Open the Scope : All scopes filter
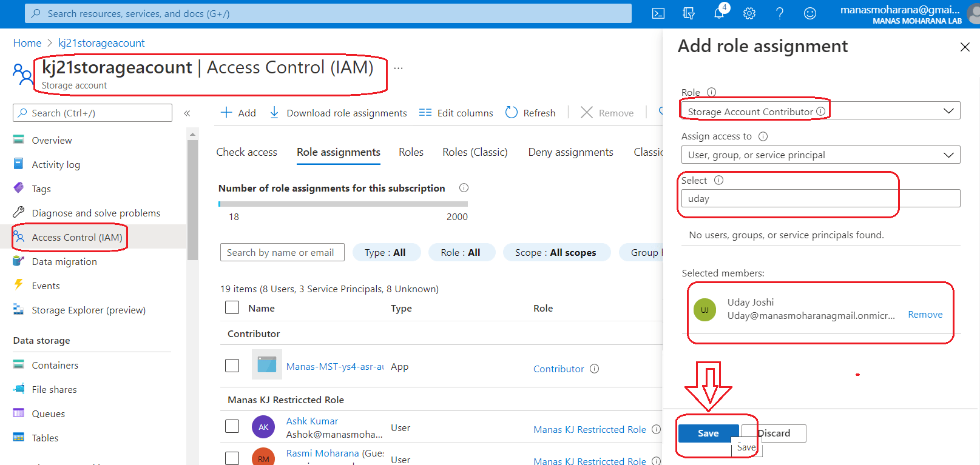The width and height of the screenshot is (980, 465). point(556,252)
